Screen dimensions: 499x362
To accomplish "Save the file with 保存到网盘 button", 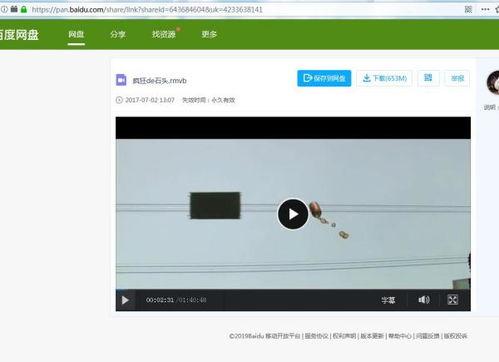I will tap(324, 78).
